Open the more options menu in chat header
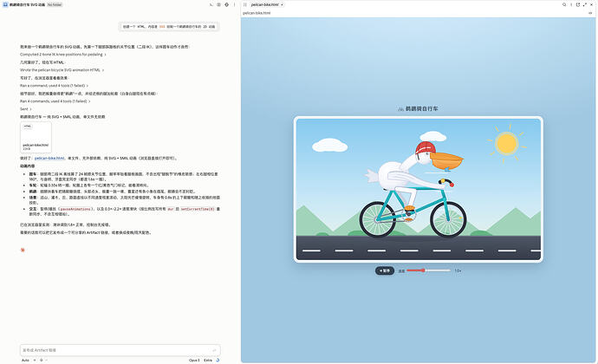598x364 pixels. pyautogui.click(x=234, y=4)
